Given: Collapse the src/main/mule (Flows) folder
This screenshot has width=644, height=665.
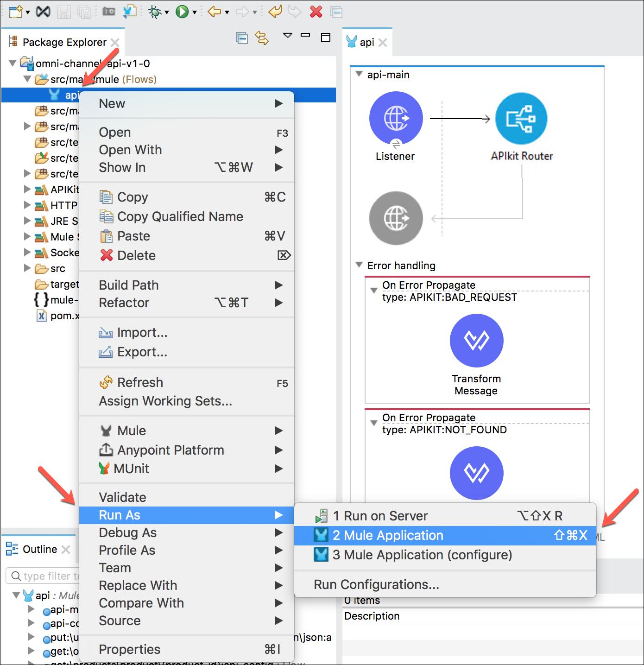Looking at the screenshot, I should pyautogui.click(x=28, y=79).
